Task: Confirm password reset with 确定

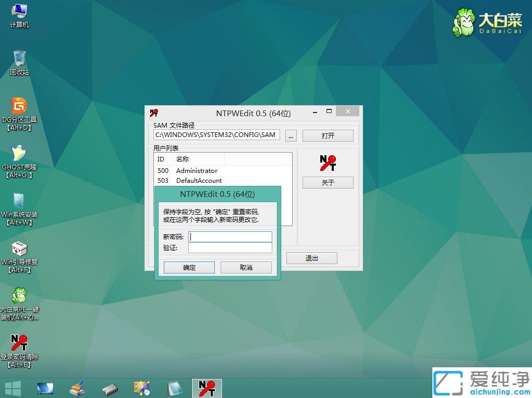Action: (189, 267)
